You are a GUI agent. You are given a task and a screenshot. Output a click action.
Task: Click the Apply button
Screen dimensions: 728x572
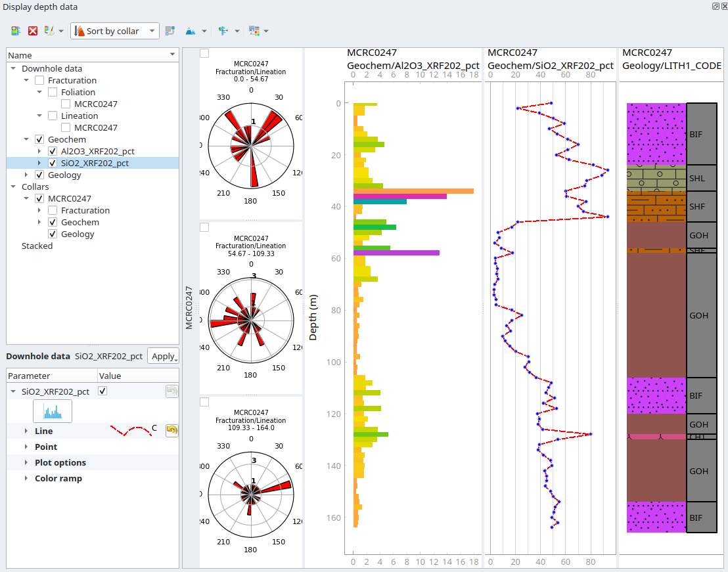(x=163, y=356)
